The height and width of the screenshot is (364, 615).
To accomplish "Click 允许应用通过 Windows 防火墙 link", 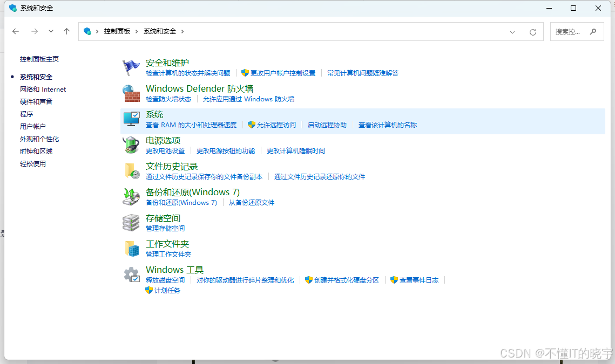I will [249, 99].
